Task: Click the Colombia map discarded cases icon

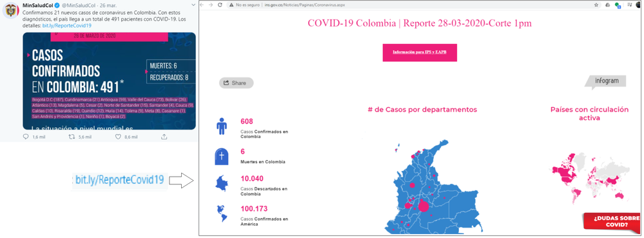Action: [221, 183]
